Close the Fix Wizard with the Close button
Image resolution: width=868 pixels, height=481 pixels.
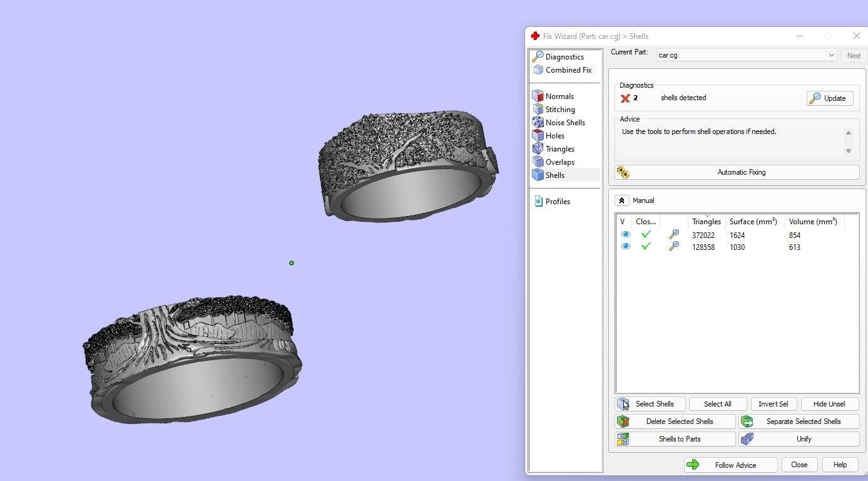[799, 465]
